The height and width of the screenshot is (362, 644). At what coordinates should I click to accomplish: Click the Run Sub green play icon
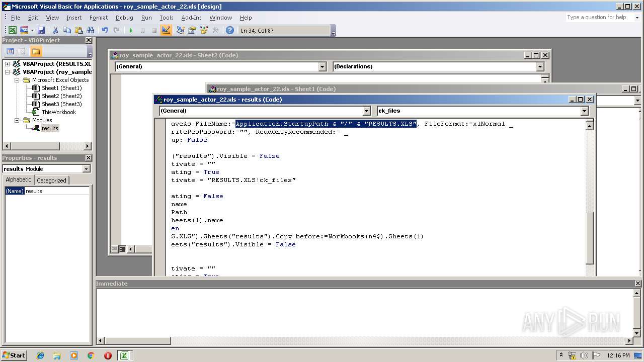pos(131,30)
